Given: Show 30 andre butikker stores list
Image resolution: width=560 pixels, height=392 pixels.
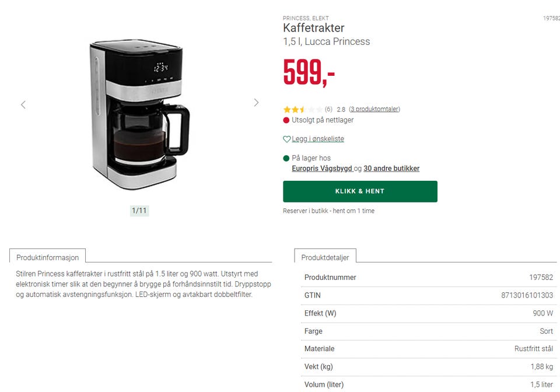Looking at the screenshot, I should [391, 169].
